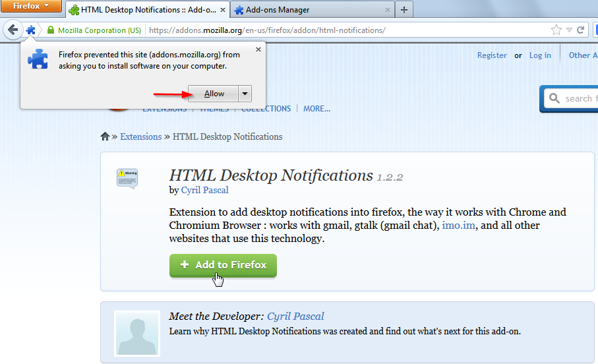Click the HTML Desktop Notifications add-on icon
598x364 pixels.
(127, 179)
